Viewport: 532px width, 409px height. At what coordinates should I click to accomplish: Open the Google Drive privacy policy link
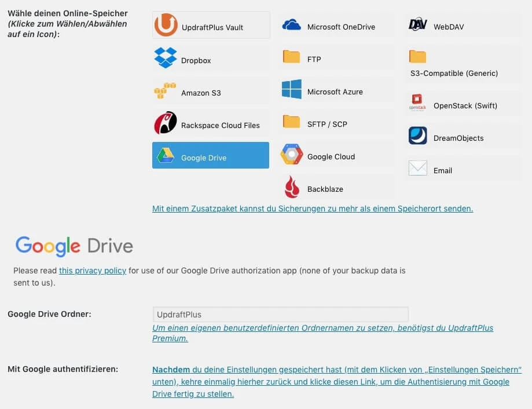(x=93, y=271)
